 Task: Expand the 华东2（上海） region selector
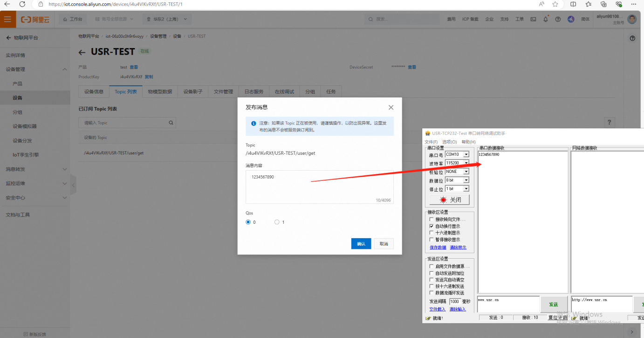[166, 20]
